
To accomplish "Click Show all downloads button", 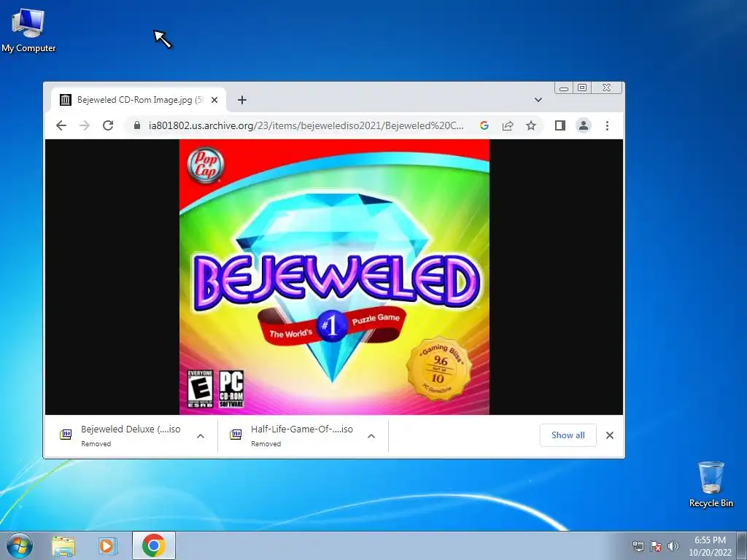I will [568, 435].
